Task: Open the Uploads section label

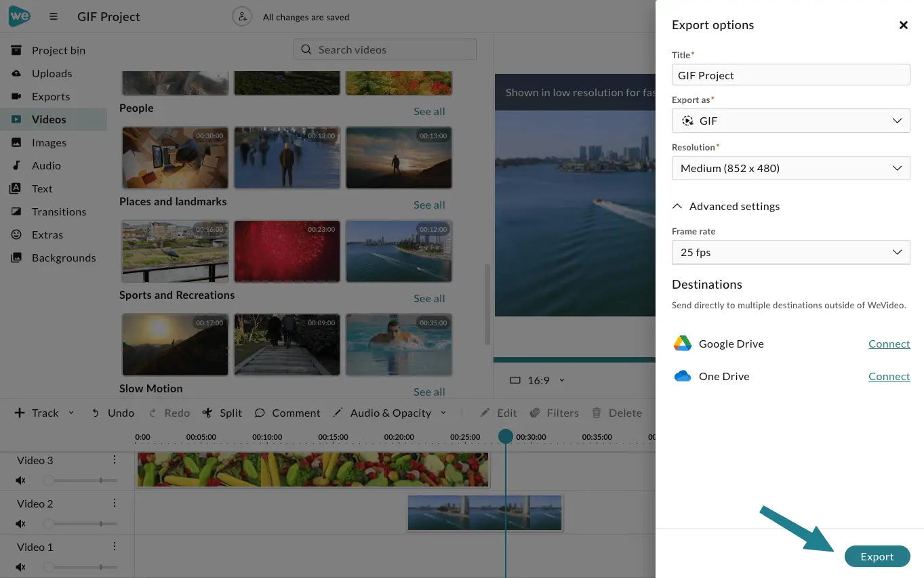Action: coord(52,73)
